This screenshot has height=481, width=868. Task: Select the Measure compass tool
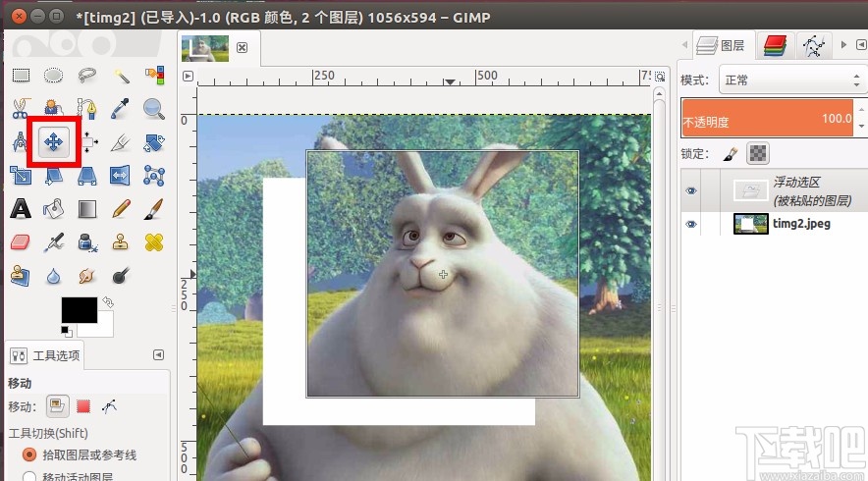pyautogui.click(x=20, y=142)
